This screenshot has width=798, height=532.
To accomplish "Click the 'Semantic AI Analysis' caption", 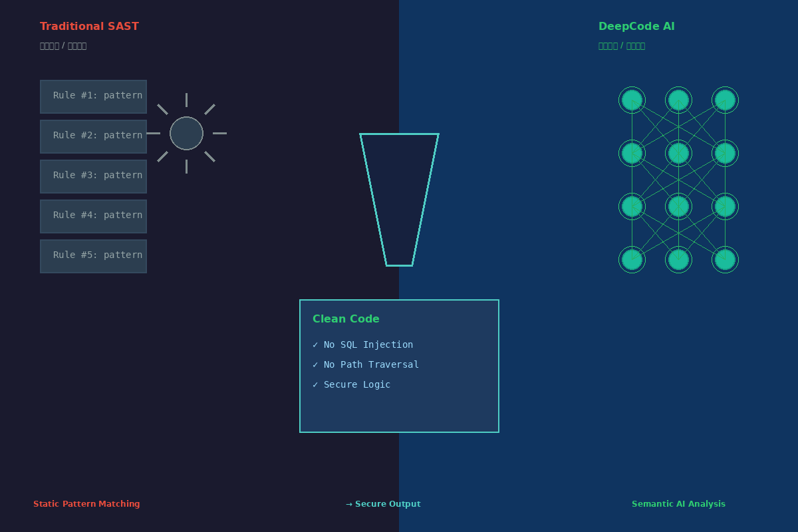I will pyautogui.click(x=678, y=504).
